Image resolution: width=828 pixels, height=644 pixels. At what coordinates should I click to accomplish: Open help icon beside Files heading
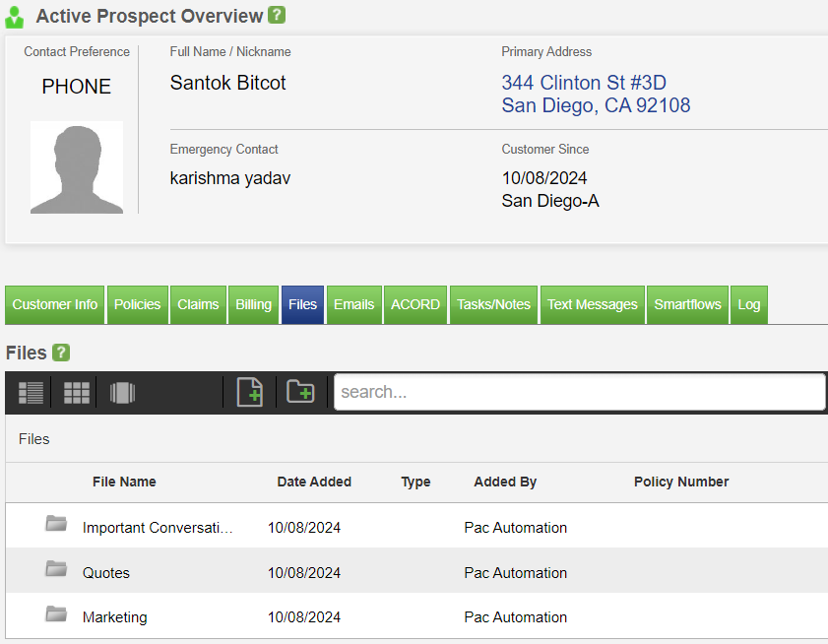coord(61,353)
